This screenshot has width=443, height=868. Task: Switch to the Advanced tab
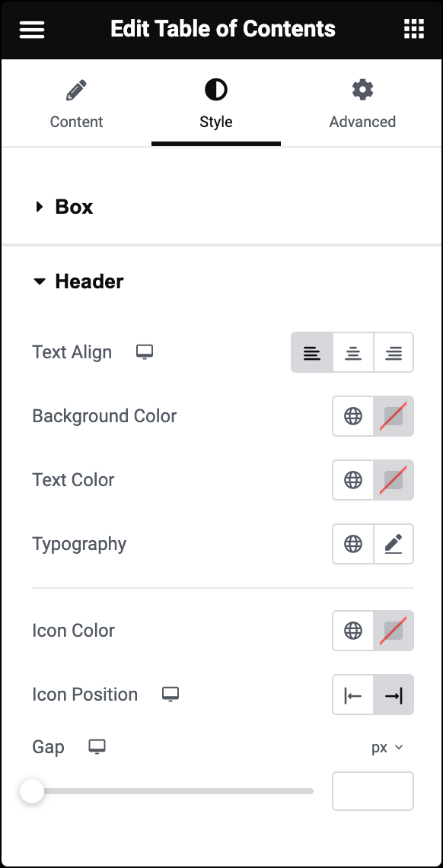(362, 104)
